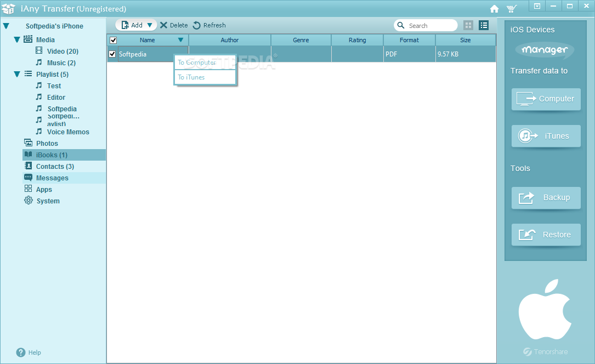595x364 pixels.
Task: Click the search magnifier icon
Action: pyautogui.click(x=401, y=25)
